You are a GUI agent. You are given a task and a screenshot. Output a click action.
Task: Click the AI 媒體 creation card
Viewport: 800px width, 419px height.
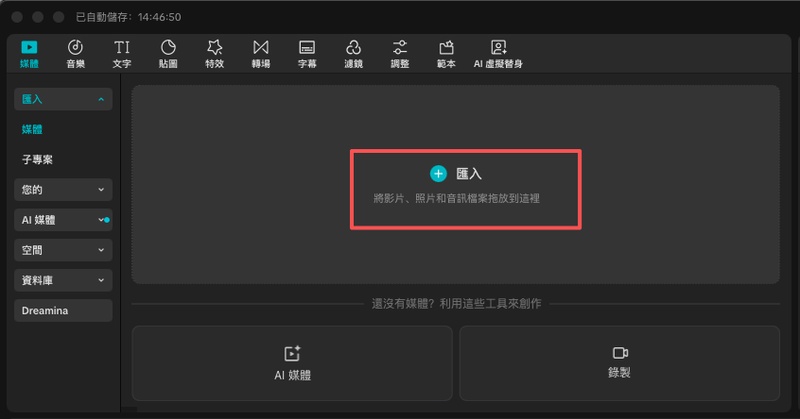click(292, 363)
